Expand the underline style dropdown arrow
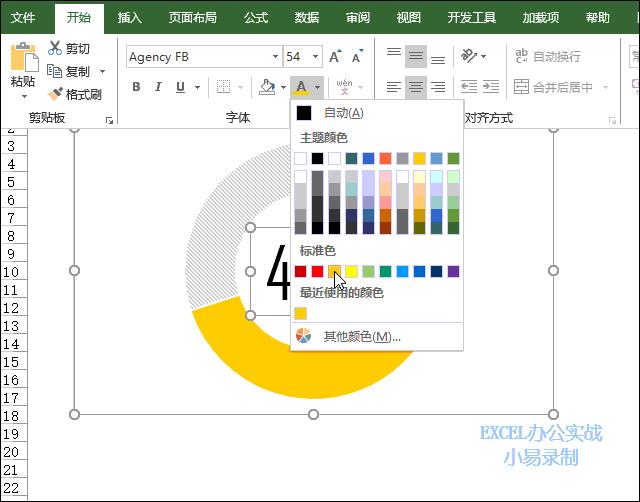The image size is (640, 502). point(198,87)
